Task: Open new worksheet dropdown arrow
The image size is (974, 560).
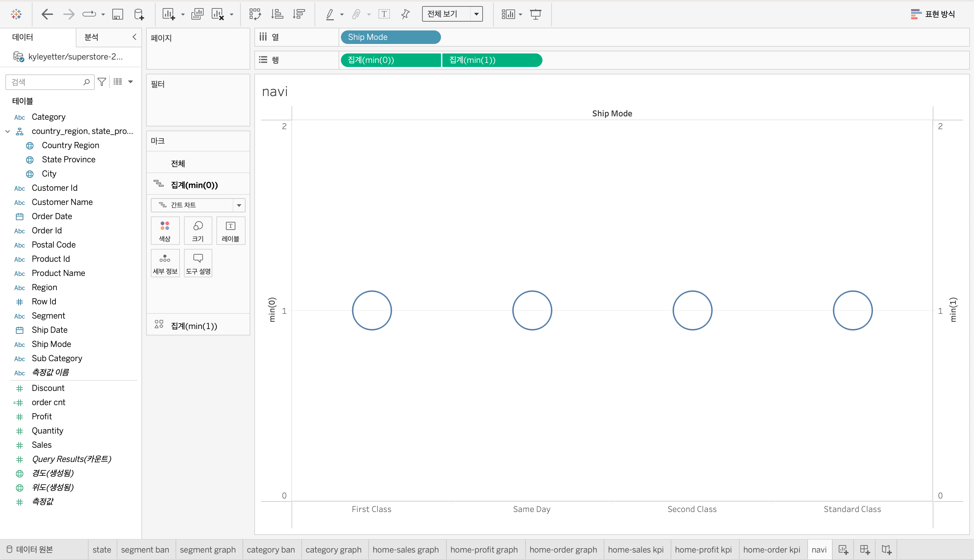Action: (183, 15)
